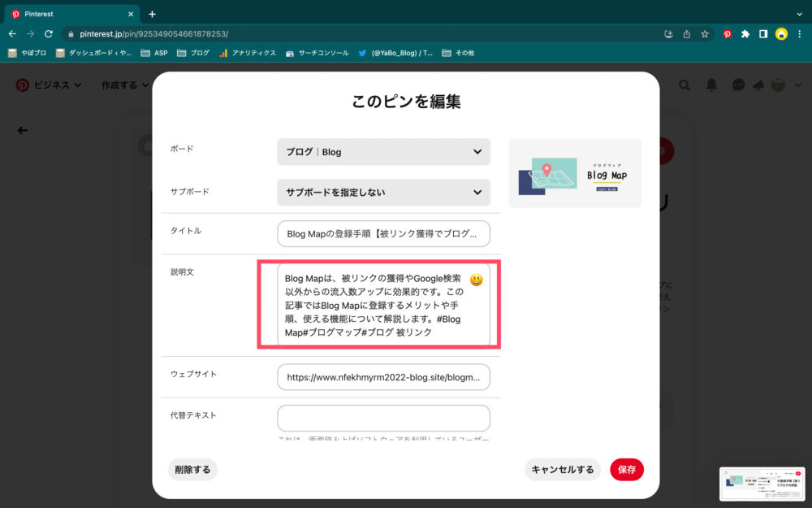Open a new browser tab

click(x=153, y=14)
